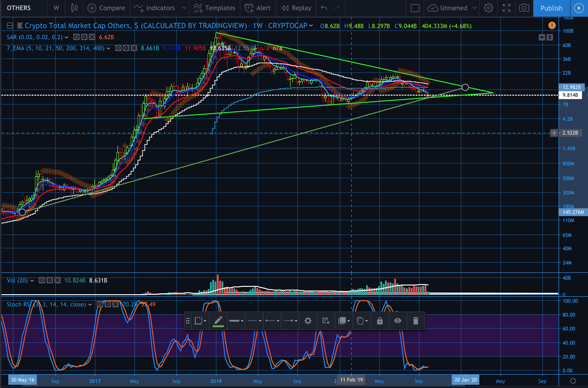Lock the selected trend line
This screenshot has width=588, height=388.
tap(380, 321)
